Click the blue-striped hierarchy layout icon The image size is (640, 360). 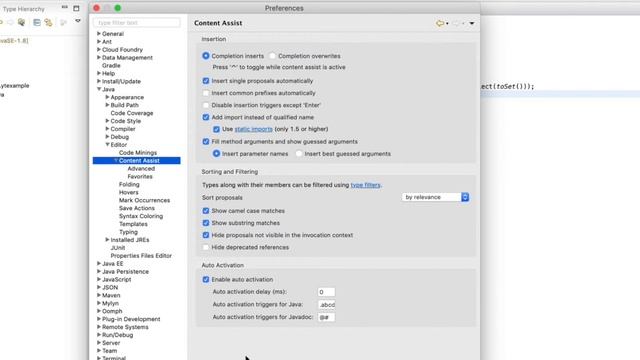tap(37, 22)
